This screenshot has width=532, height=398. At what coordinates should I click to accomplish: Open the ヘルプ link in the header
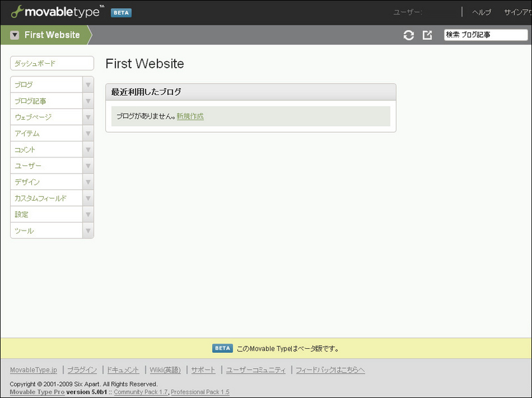tap(481, 13)
